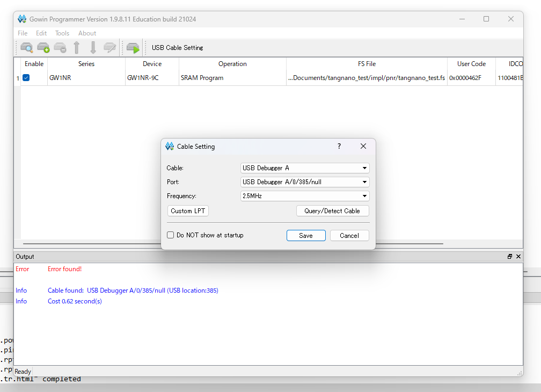Click the Custom LPT button
The height and width of the screenshot is (392, 541).
[188, 211]
